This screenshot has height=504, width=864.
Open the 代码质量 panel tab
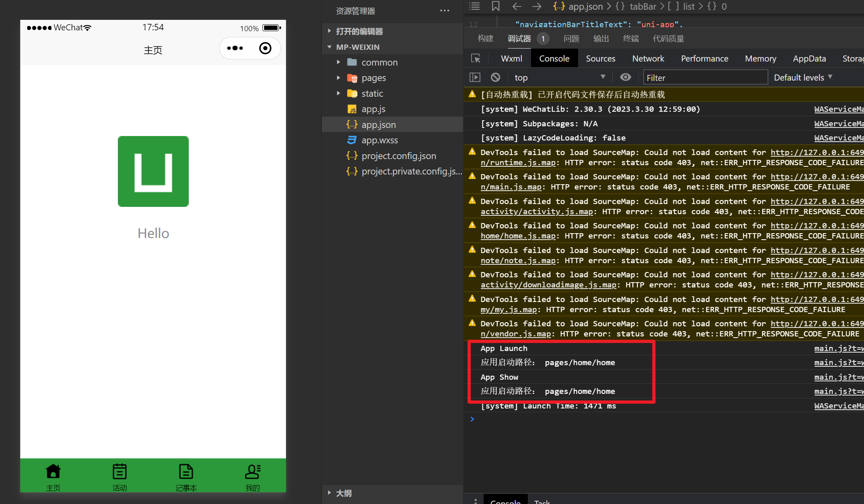(668, 38)
